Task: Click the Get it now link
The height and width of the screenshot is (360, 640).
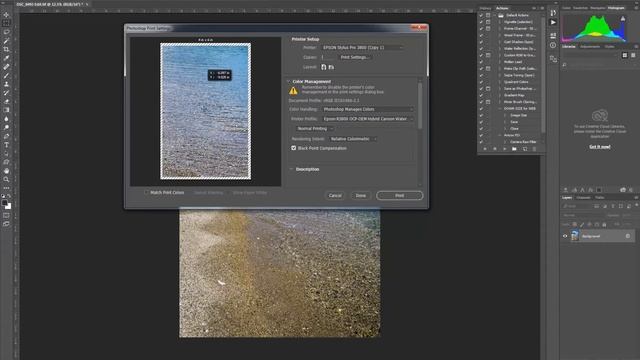Action: click(600, 147)
